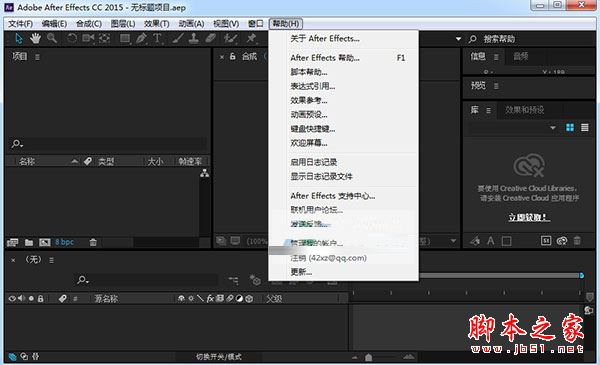The height and width of the screenshot is (365, 600).
Task: Click 切换开关/模式 button
Action: [219, 357]
